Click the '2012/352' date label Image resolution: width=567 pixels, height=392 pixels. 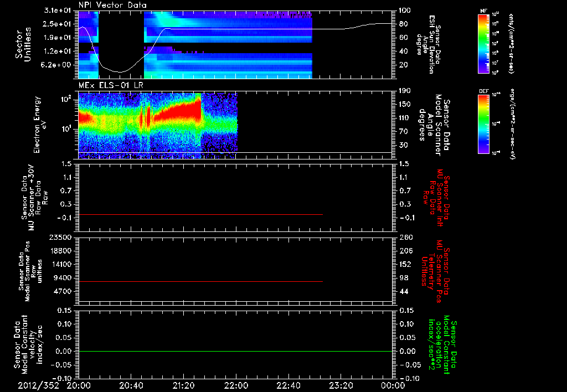(x=39, y=385)
